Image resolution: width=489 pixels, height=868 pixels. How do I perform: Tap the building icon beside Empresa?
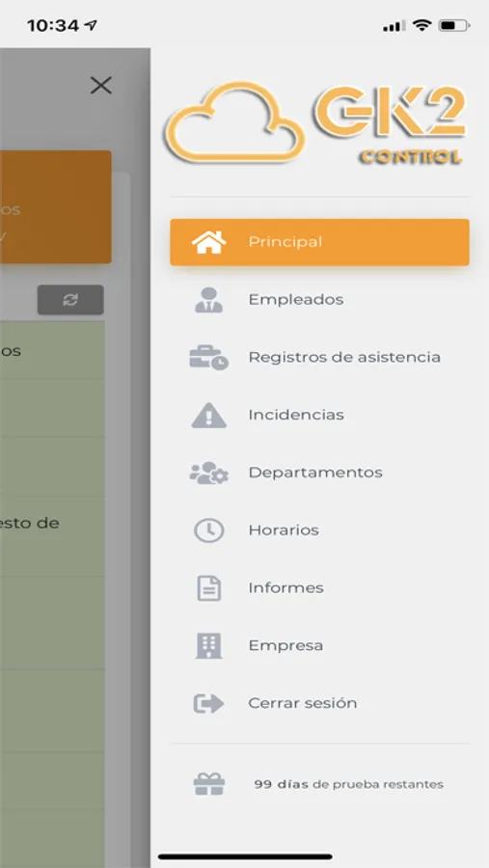click(208, 645)
